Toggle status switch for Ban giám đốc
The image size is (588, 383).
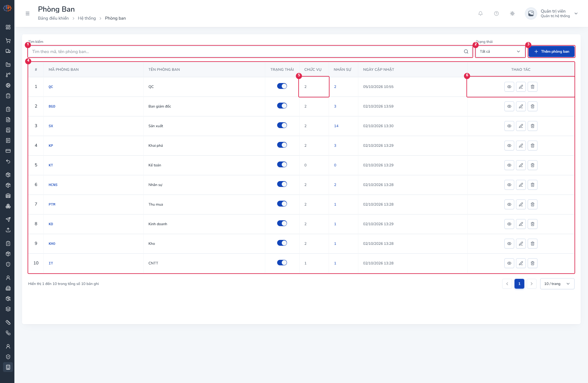[x=282, y=106]
